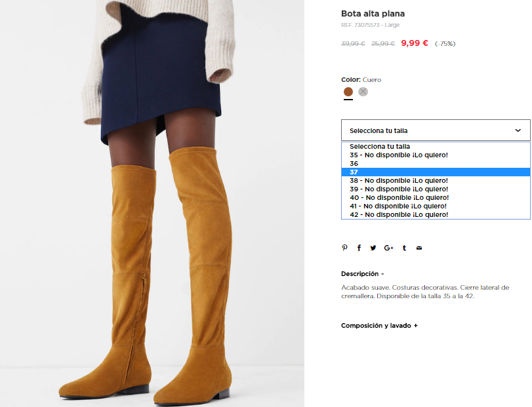532x407 pixels.
Task: Expand Composición y lavado section
Action: [x=379, y=325]
